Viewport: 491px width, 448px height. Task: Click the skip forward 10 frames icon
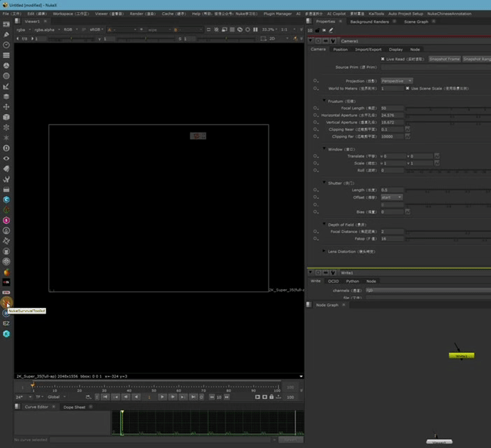tap(227, 397)
